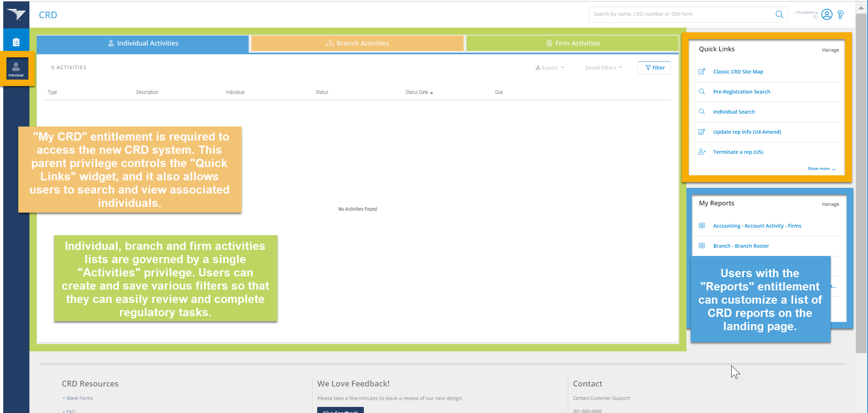Viewport: 868px width, 413px height.
Task: Open the user profile account icon
Action: [x=827, y=14]
